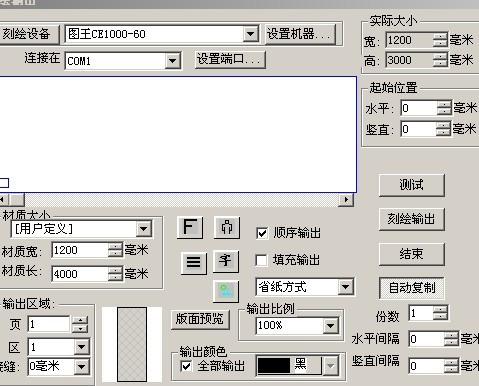Open the 100% output ratio dropdown
The width and height of the screenshot is (479, 386).
coord(330,326)
